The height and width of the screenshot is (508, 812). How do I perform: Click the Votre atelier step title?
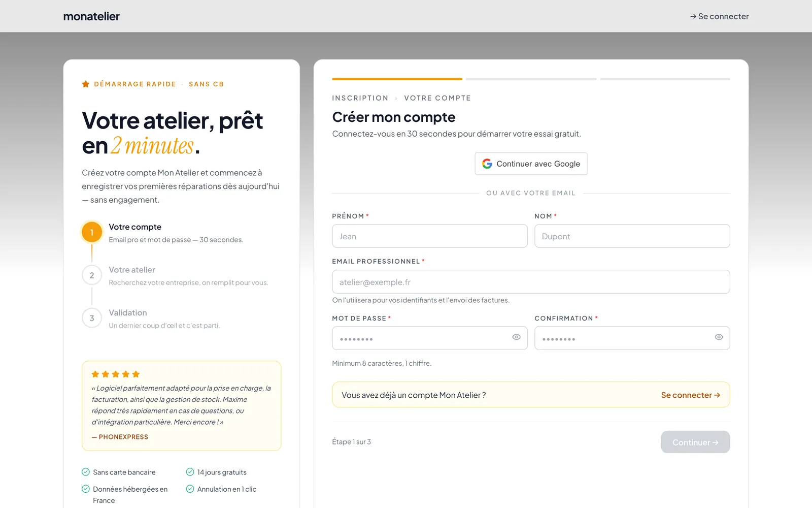(132, 270)
